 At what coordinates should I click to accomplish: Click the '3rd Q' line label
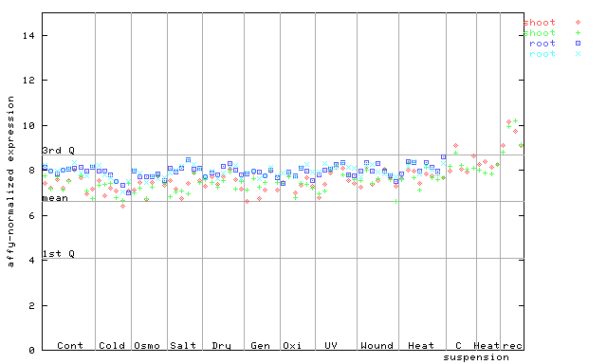click(59, 150)
